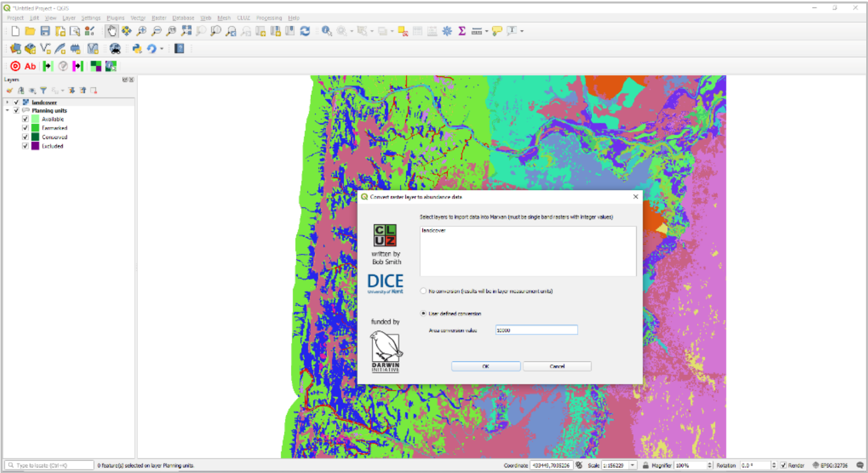The image size is (868, 473).
Task: Click the Save Project floppy disk icon
Action: coord(45,31)
